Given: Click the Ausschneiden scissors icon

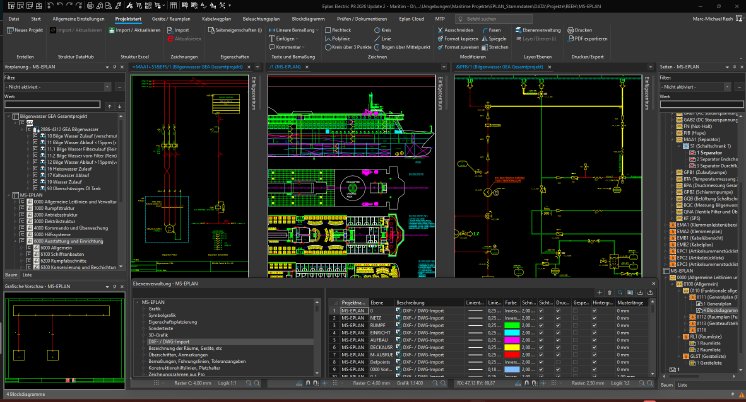Looking at the screenshot, I should pos(440,30).
